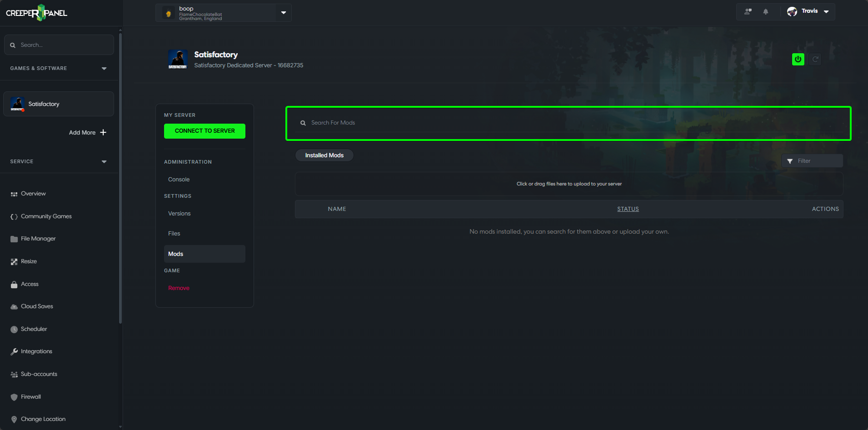Click Remove under Game
The image size is (868, 430).
(179, 288)
